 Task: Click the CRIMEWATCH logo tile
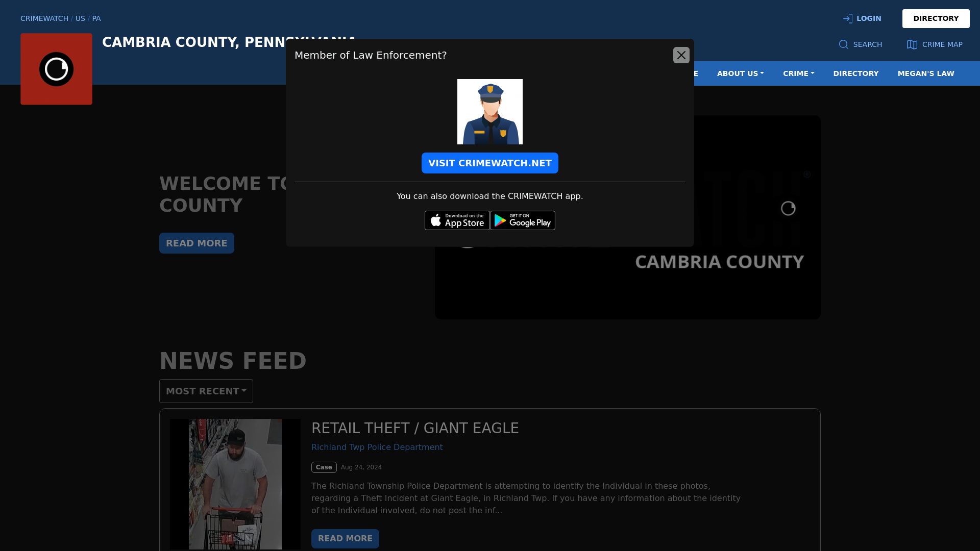(x=56, y=69)
